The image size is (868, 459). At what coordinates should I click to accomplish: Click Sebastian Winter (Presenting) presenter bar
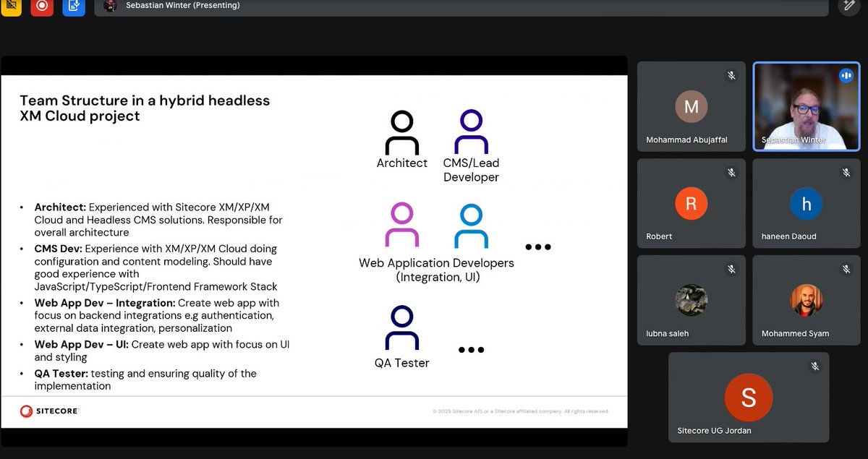click(x=461, y=6)
